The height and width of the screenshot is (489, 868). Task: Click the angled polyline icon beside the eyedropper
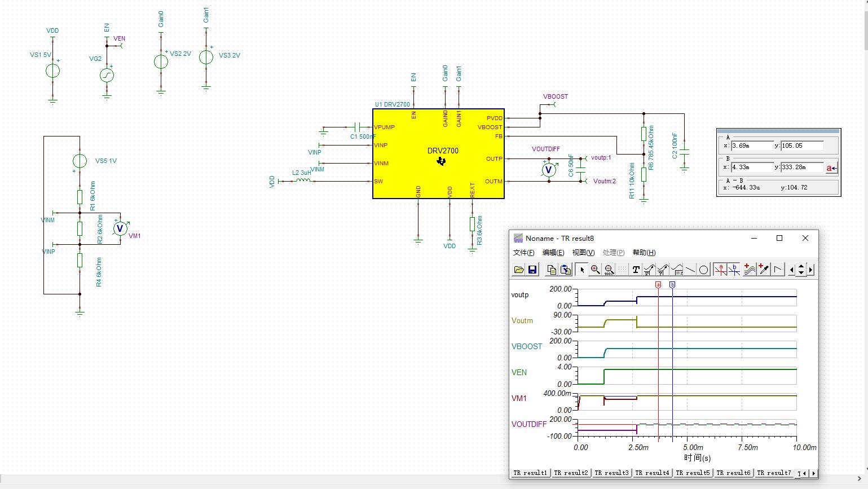tap(778, 270)
